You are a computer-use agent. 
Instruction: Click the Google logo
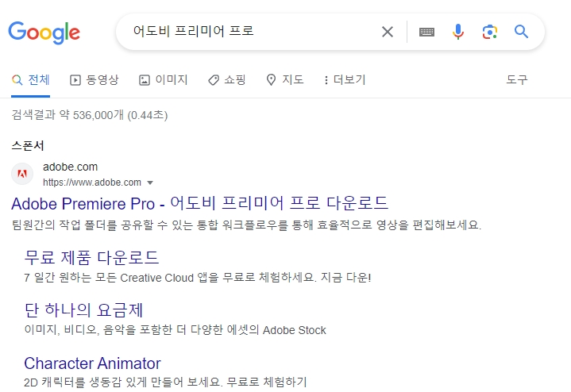tap(44, 33)
